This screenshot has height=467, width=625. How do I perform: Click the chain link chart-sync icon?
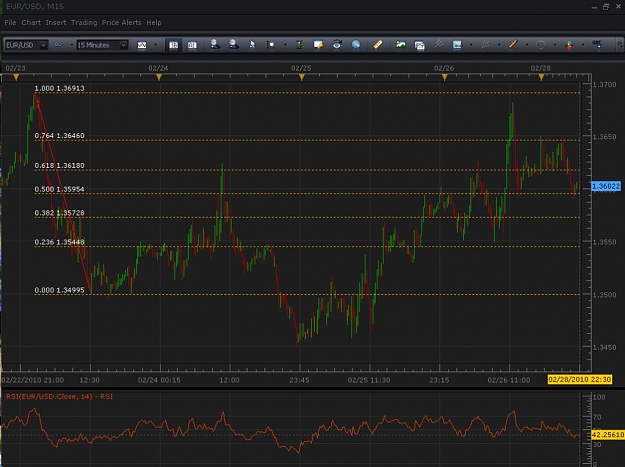click(x=58, y=45)
